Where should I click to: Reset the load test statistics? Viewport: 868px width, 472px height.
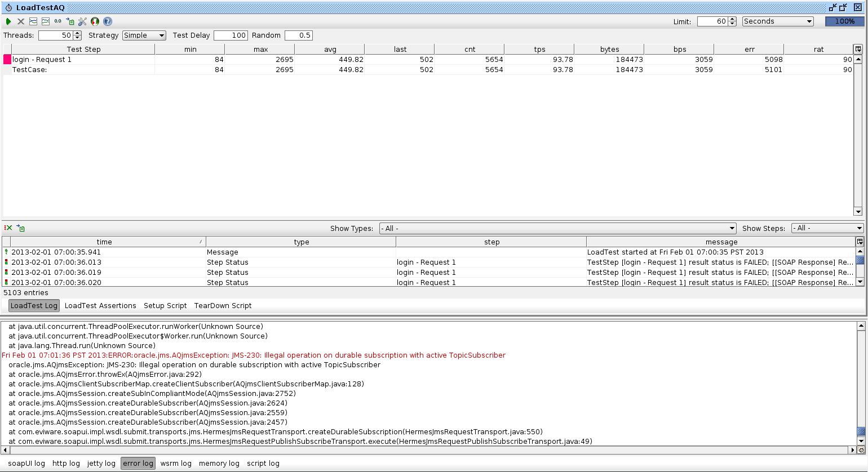(57, 21)
